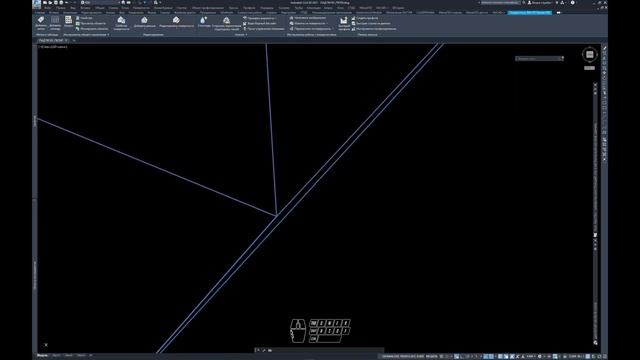640x360 pixels.
Task: Open status bar customization menu icon
Action: [605, 356]
